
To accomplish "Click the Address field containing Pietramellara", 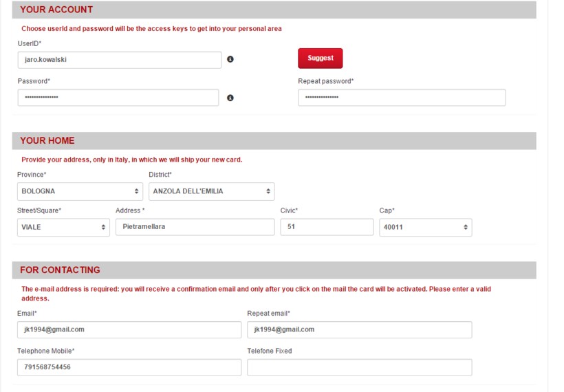I will (x=195, y=227).
